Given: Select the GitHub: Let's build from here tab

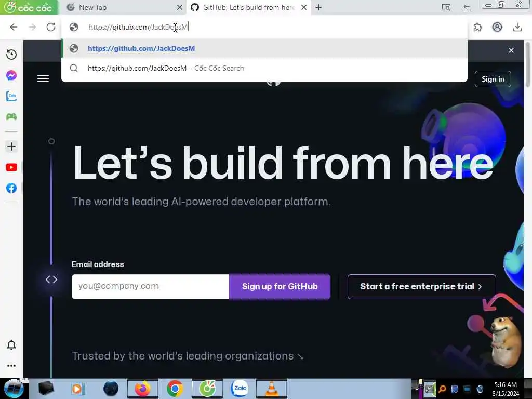Looking at the screenshot, I should point(249,7).
